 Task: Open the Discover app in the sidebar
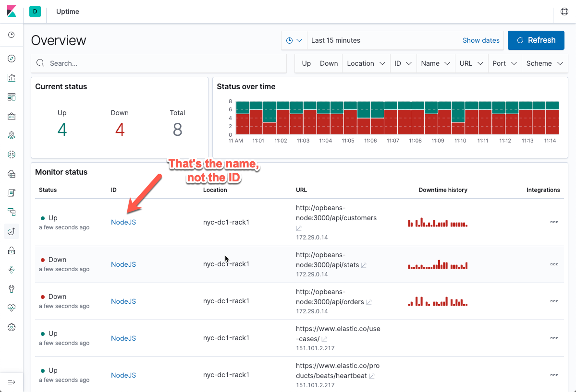[x=11, y=58]
